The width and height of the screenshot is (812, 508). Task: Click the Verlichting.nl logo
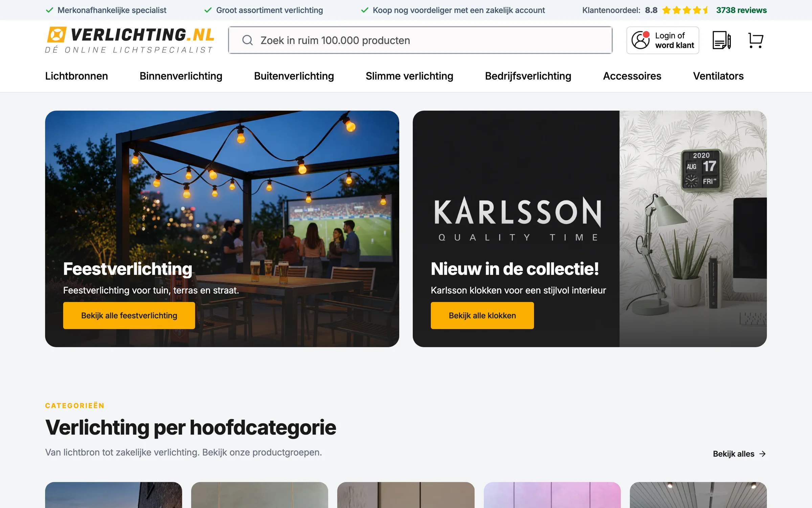tap(130, 40)
